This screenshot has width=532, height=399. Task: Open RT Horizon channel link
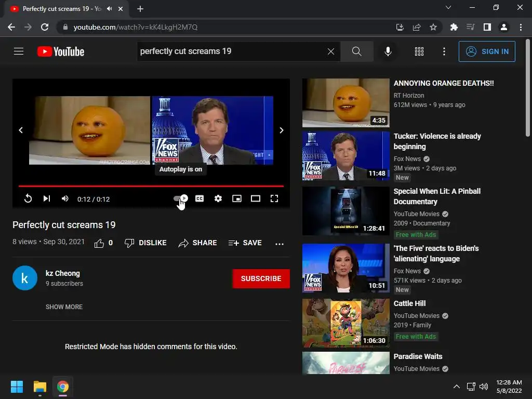click(x=409, y=96)
